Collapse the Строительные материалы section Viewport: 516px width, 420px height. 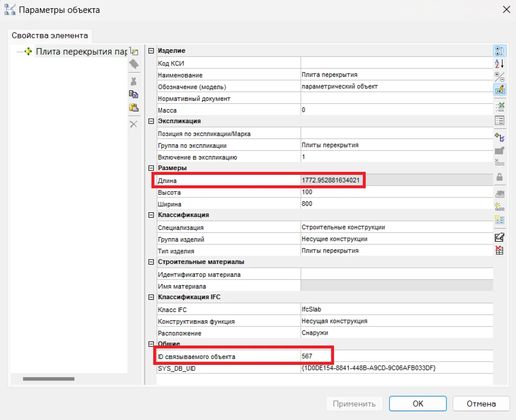151,262
